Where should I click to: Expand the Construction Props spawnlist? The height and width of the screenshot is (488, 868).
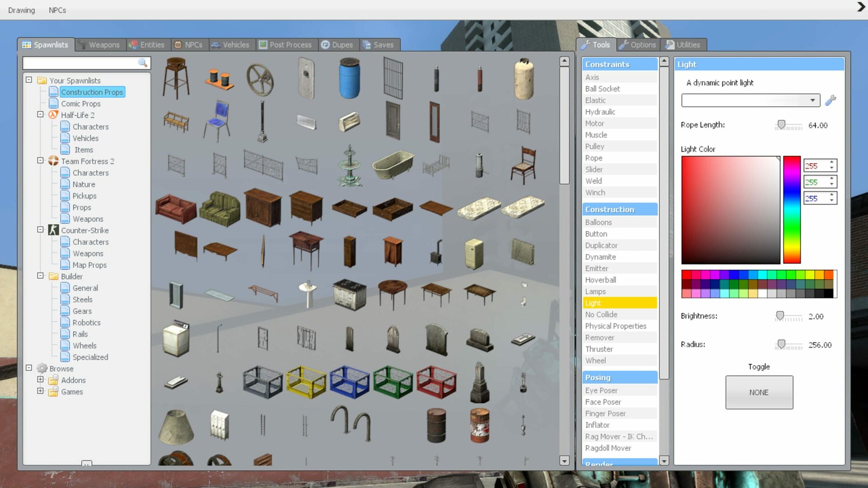(92, 92)
